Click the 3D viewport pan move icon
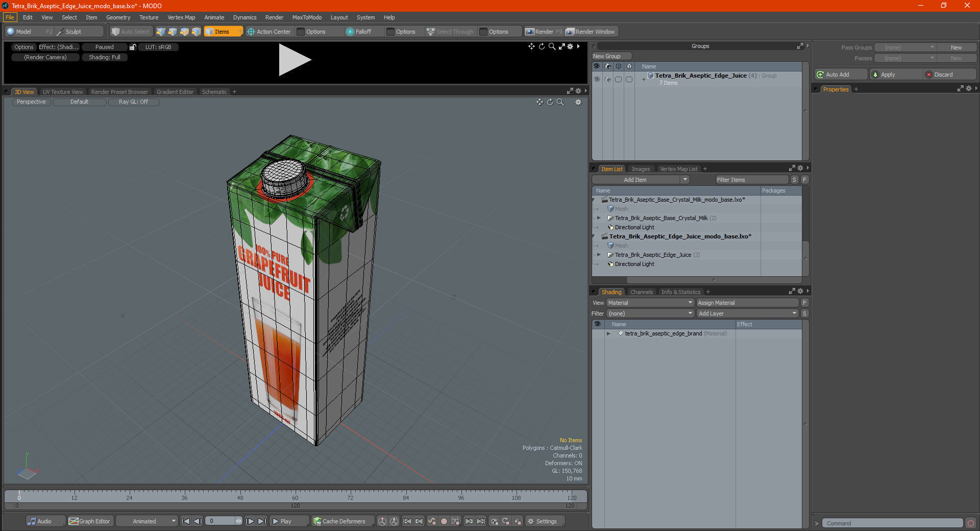The image size is (980, 531). [540, 102]
